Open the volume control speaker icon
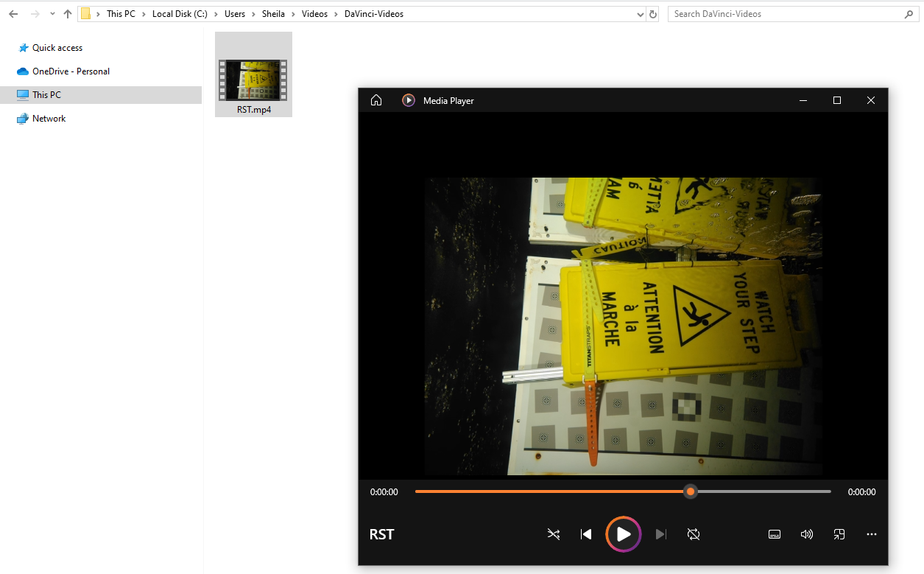 [807, 534]
